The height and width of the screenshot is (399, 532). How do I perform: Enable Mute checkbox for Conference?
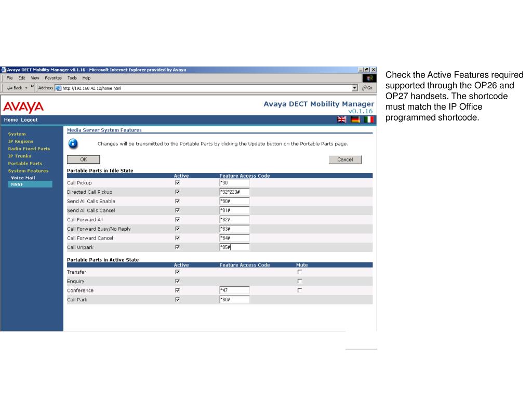[x=300, y=290]
